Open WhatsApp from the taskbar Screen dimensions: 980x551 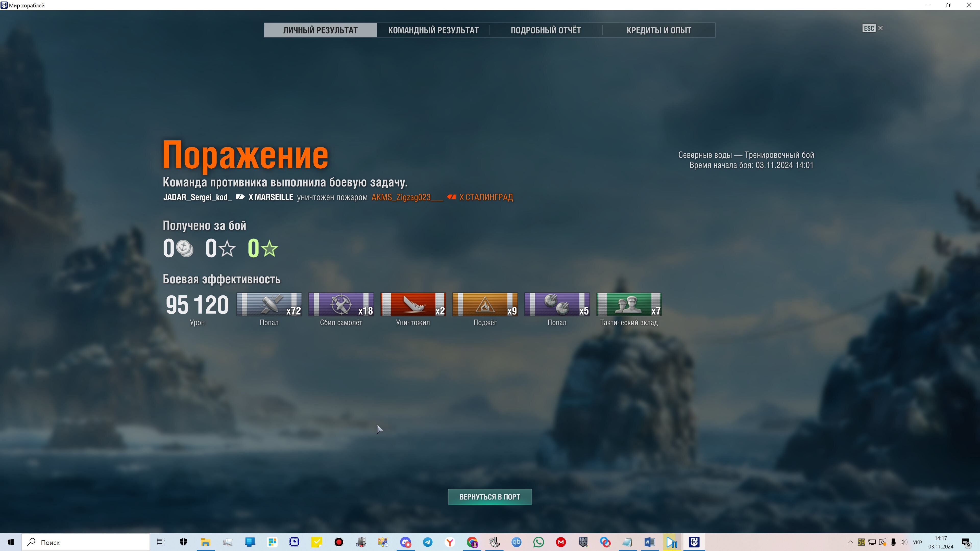click(539, 542)
